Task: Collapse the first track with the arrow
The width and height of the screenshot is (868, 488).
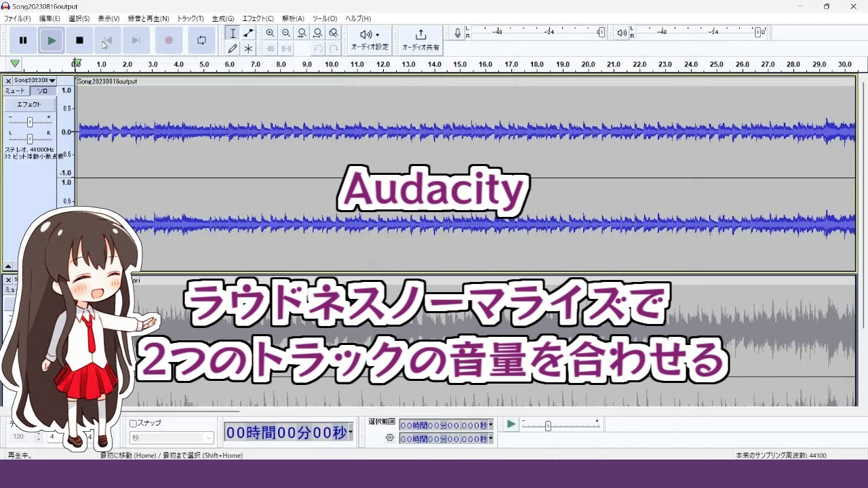Action: click(x=9, y=266)
